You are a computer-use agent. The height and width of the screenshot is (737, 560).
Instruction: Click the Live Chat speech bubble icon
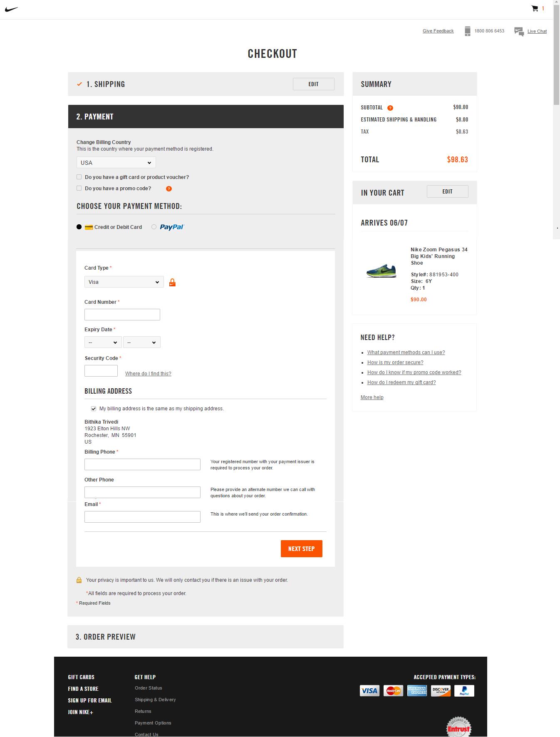519,31
